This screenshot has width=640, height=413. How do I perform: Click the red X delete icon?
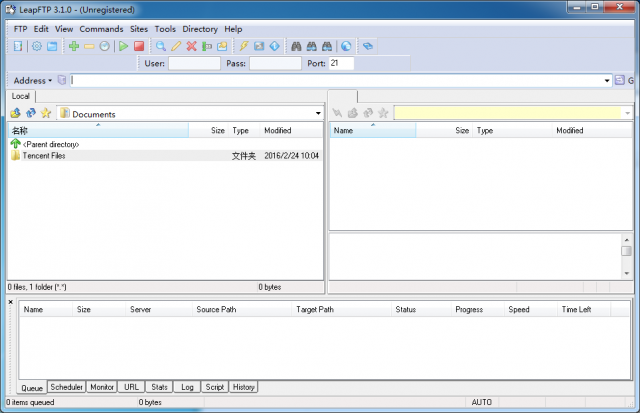click(191, 46)
